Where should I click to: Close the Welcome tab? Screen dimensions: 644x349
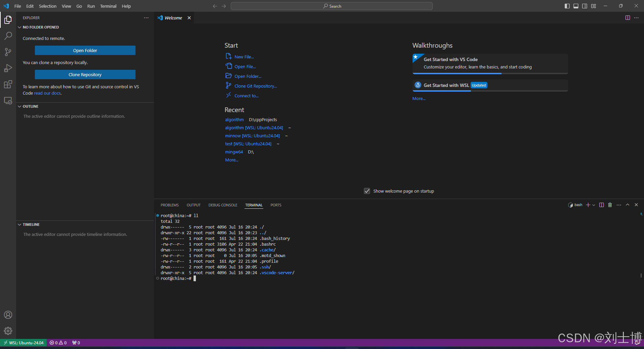189,18
